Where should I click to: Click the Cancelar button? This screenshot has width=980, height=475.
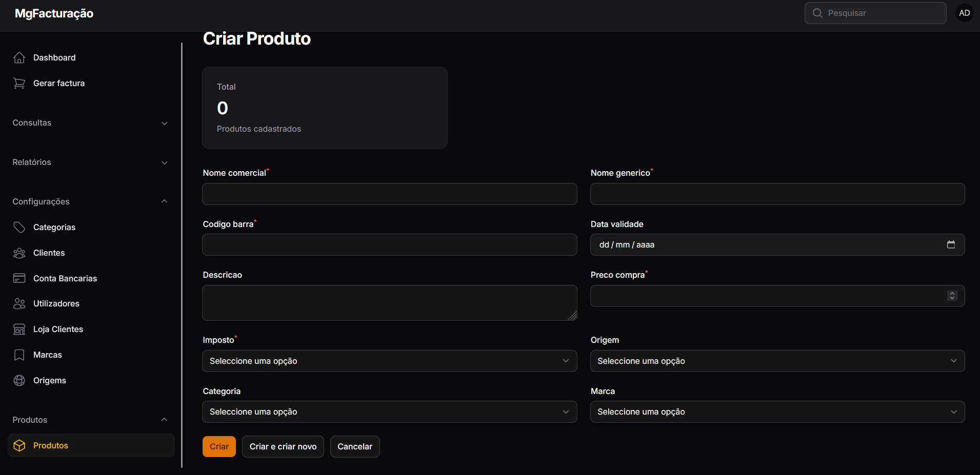355,447
